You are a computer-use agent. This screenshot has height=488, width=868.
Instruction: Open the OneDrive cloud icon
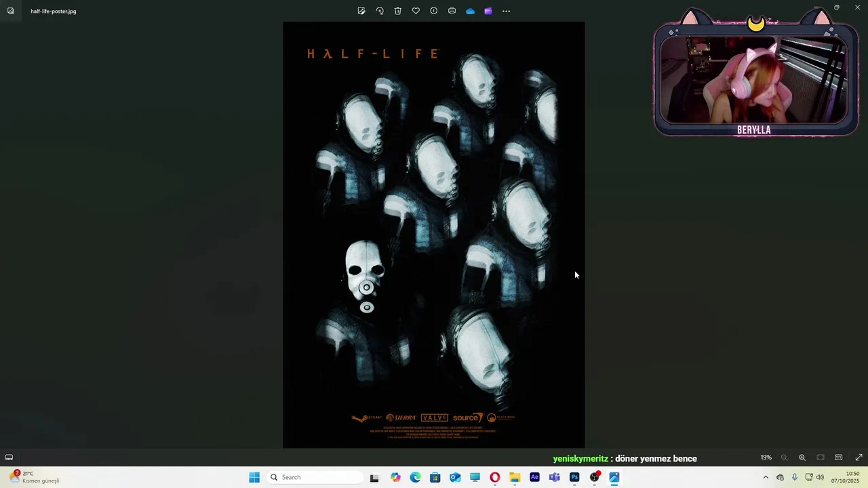470,11
